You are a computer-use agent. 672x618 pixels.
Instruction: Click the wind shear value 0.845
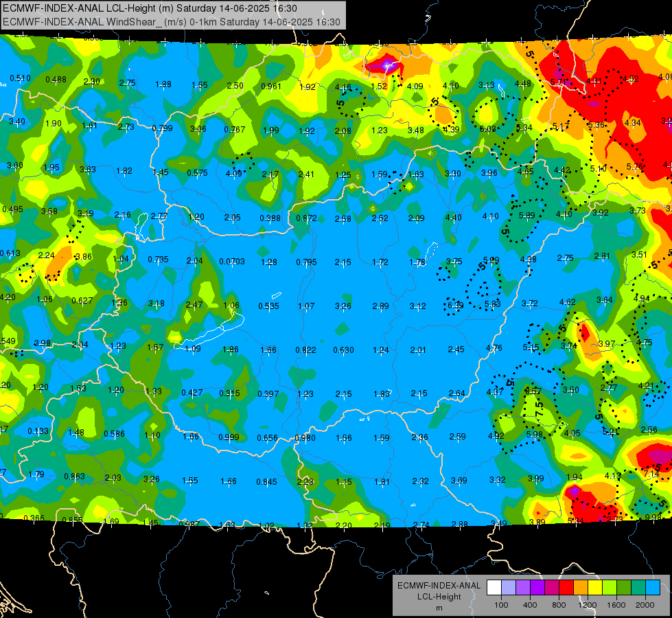click(266, 481)
